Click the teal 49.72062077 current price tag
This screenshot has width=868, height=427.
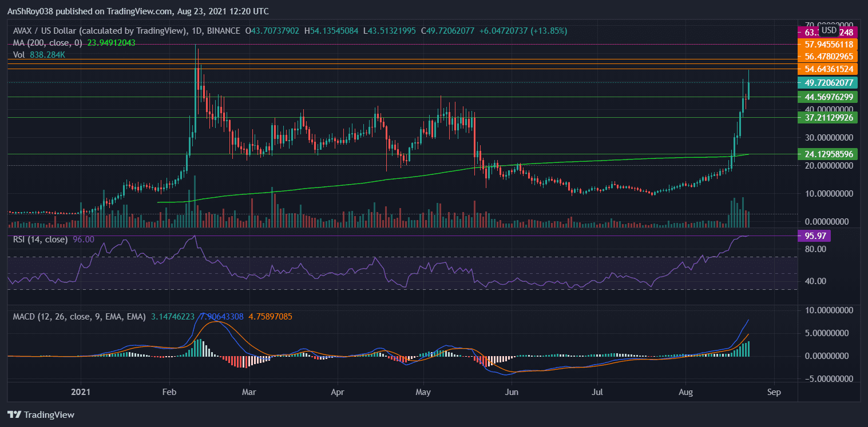click(x=829, y=82)
